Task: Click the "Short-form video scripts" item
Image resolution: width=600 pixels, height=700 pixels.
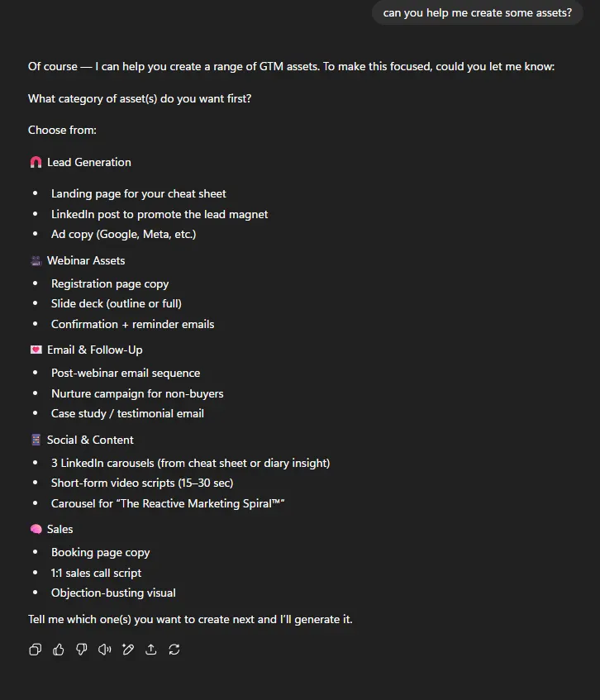Action: pos(142,483)
